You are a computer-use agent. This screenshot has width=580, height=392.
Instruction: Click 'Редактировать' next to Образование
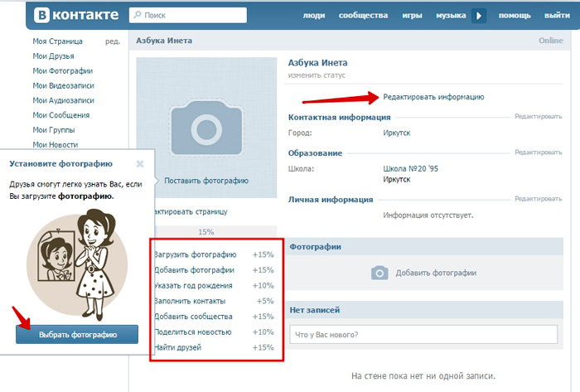[x=538, y=152]
